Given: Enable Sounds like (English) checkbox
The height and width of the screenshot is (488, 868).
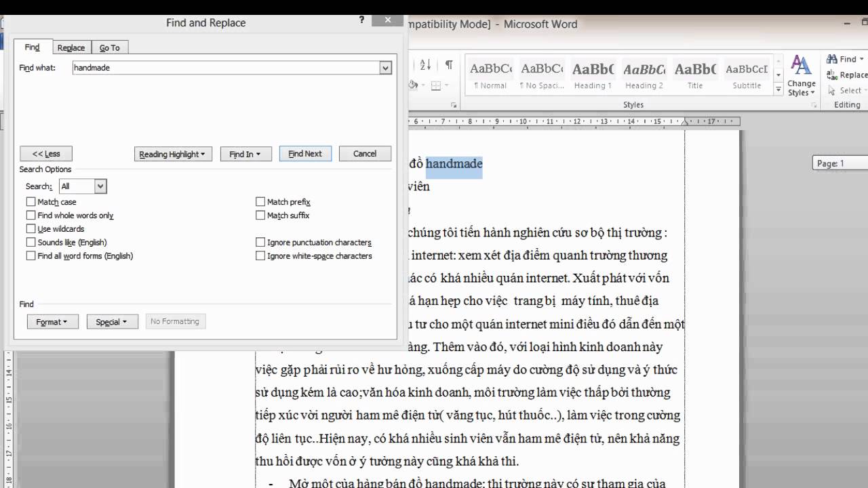Looking at the screenshot, I should pyautogui.click(x=31, y=242).
